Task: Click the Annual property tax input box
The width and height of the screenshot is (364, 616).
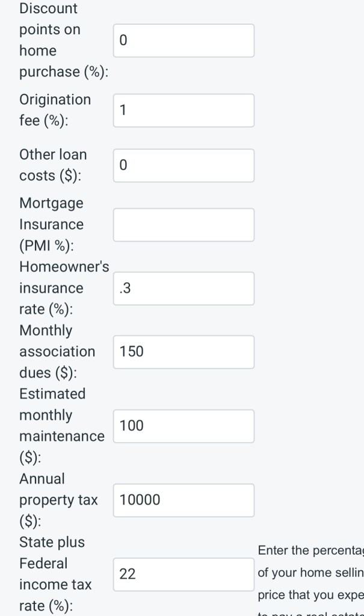Action: (184, 500)
